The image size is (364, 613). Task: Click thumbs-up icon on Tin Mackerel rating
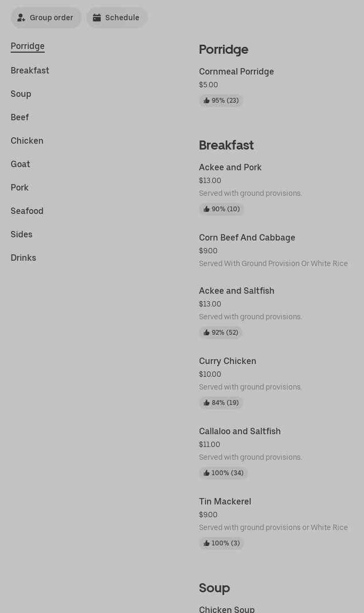click(x=206, y=543)
